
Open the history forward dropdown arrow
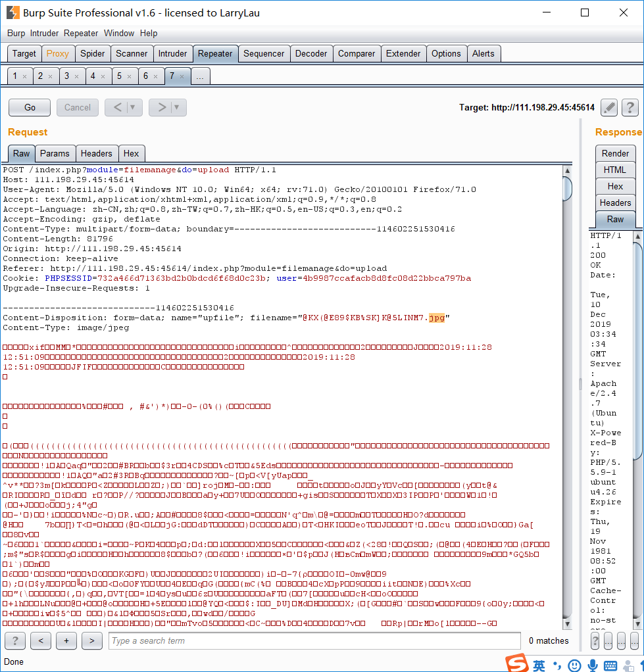coord(177,108)
